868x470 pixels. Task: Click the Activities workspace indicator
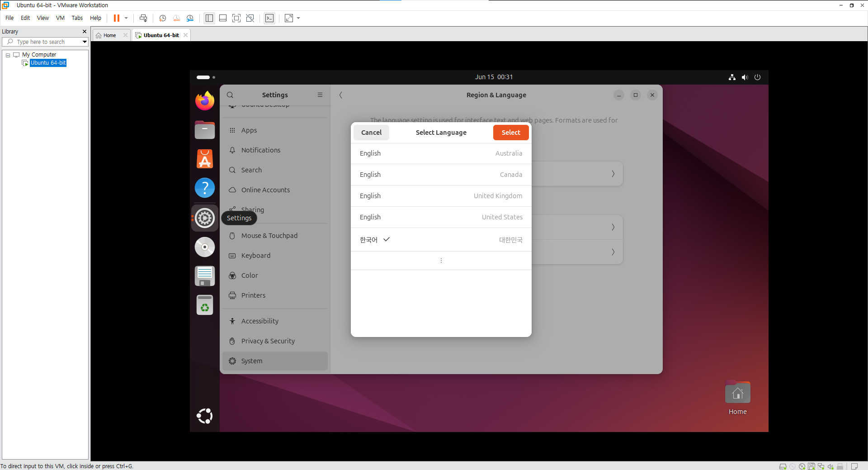[206, 77]
